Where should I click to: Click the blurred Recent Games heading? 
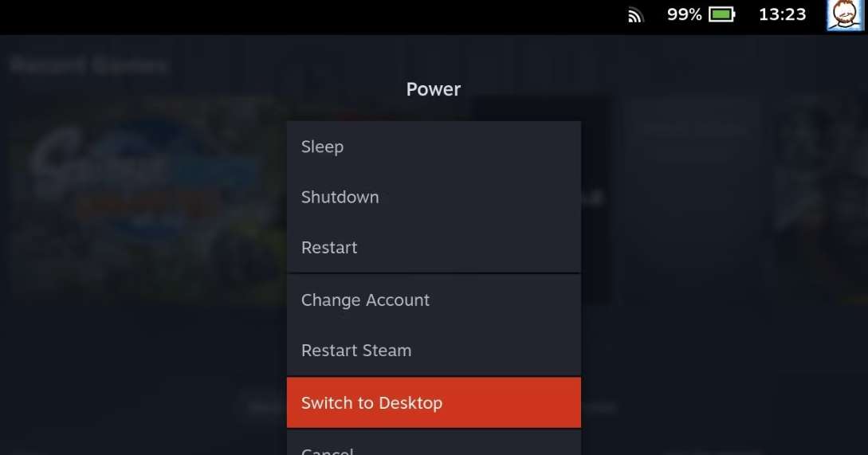click(x=88, y=65)
